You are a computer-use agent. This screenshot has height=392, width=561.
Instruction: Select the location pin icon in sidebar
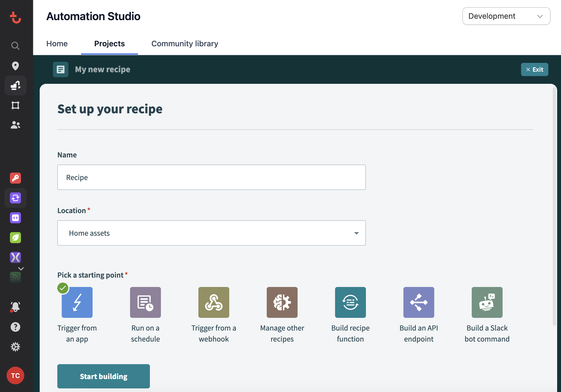point(15,66)
